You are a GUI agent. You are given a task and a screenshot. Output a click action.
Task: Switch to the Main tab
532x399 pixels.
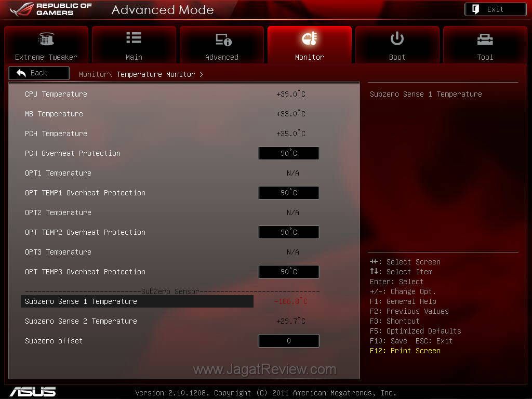(134, 45)
